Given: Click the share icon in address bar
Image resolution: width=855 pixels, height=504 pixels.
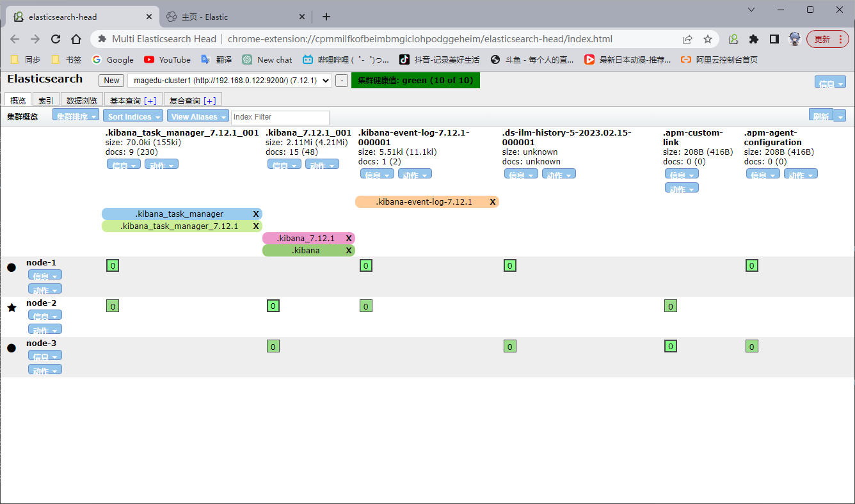Looking at the screenshot, I should pos(687,39).
